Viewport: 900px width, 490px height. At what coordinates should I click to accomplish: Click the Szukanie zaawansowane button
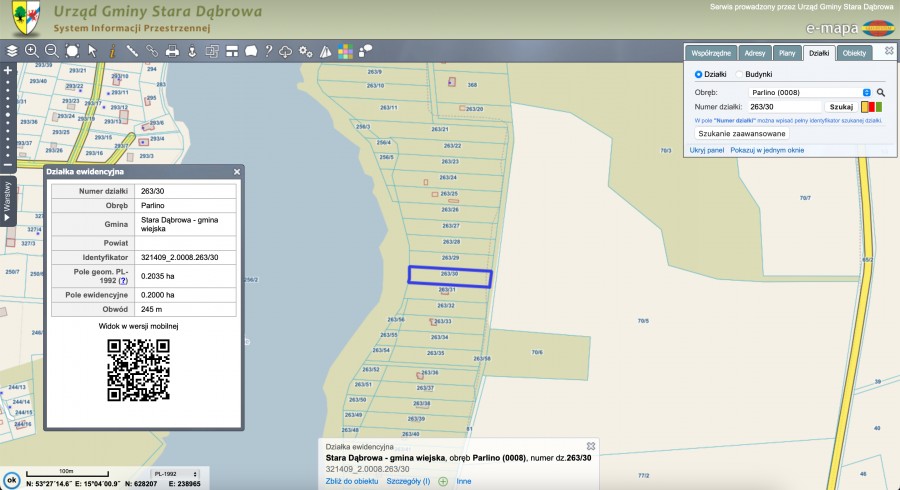coord(742,133)
